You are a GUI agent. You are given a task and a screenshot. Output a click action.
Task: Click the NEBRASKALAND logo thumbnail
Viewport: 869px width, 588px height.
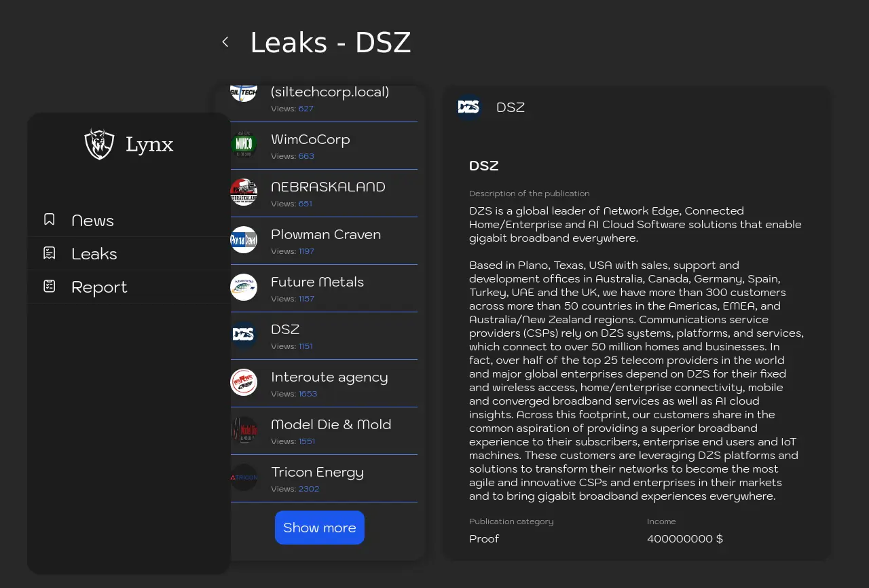(x=244, y=192)
